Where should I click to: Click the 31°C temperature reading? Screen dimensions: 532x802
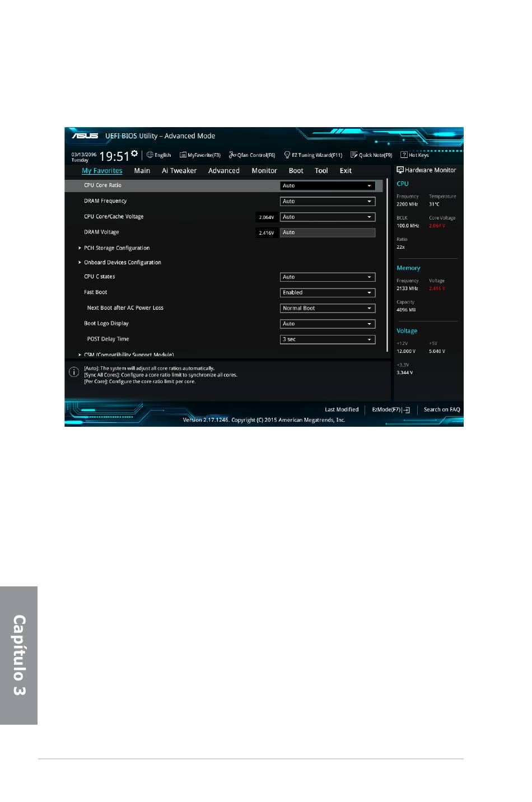435,204
